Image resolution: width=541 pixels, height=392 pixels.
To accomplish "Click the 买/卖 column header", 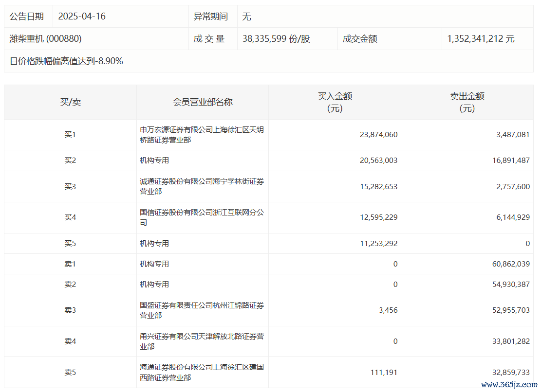I will (70, 102).
